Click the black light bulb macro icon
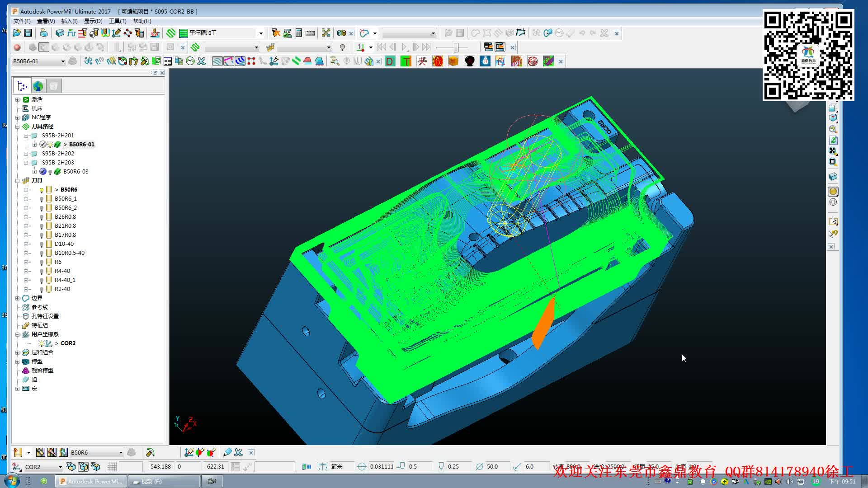 pyautogui.click(x=469, y=61)
